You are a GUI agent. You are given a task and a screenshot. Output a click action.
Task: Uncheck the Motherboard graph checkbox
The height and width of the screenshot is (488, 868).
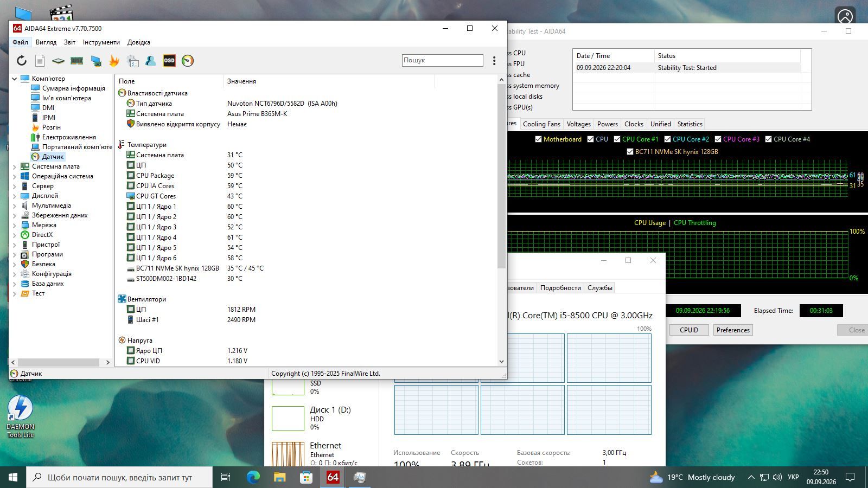538,139
